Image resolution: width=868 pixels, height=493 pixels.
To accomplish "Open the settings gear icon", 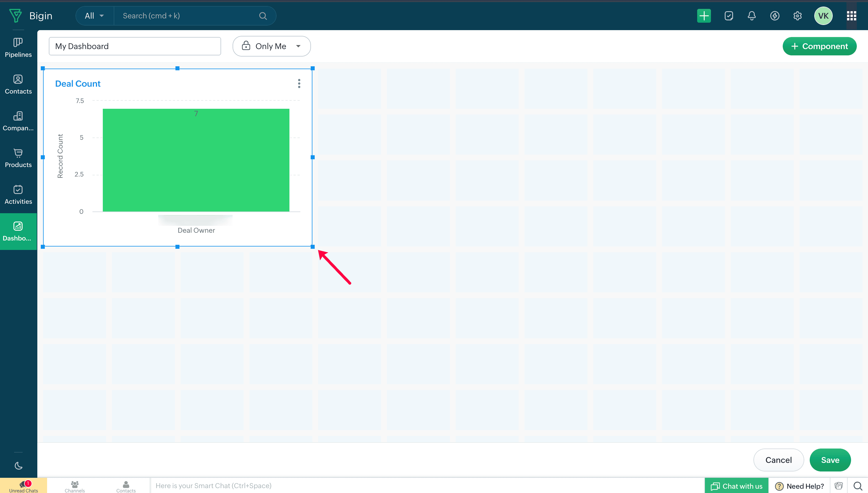I will (x=797, y=16).
